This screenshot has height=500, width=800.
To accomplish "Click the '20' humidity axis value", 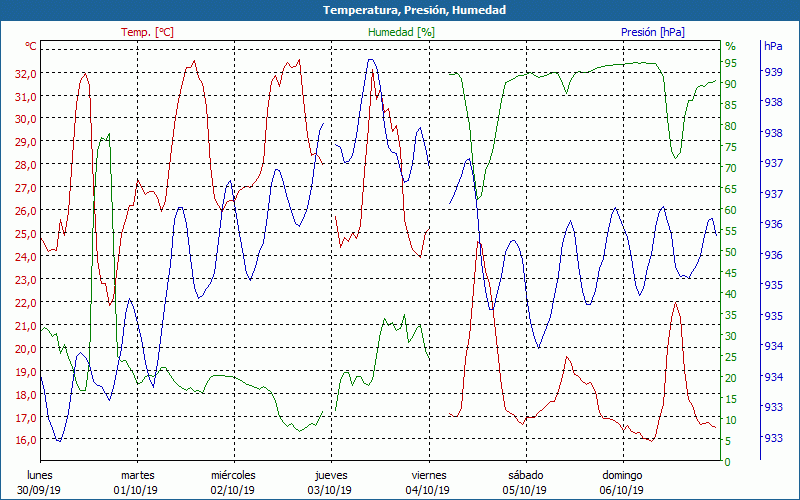I will coord(731,378).
